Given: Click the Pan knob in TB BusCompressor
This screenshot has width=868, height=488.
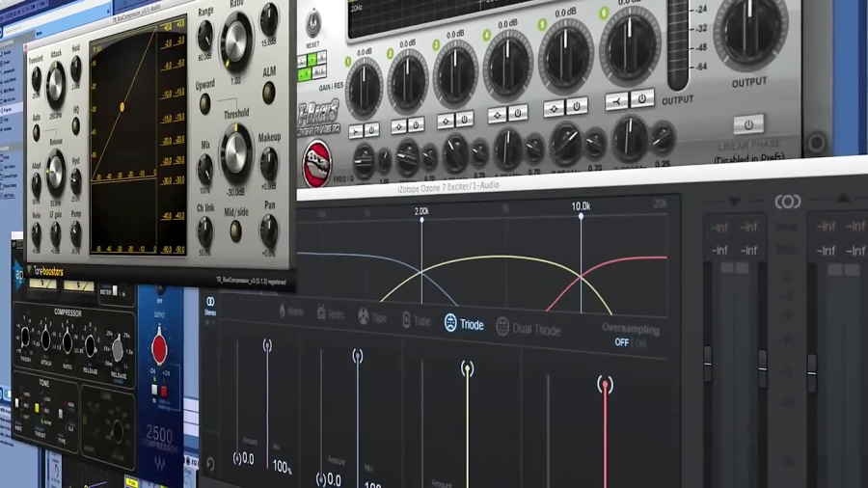Looking at the screenshot, I should pyautogui.click(x=269, y=231).
